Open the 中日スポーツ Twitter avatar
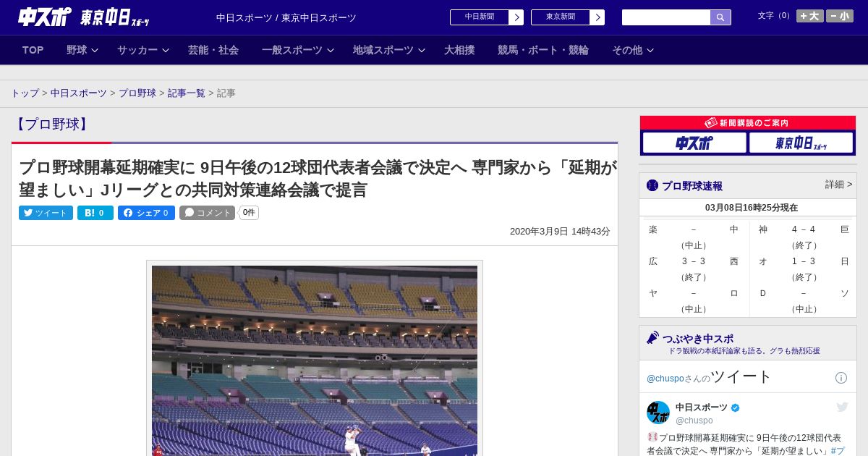The width and height of the screenshot is (868, 456). (x=658, y=413)
